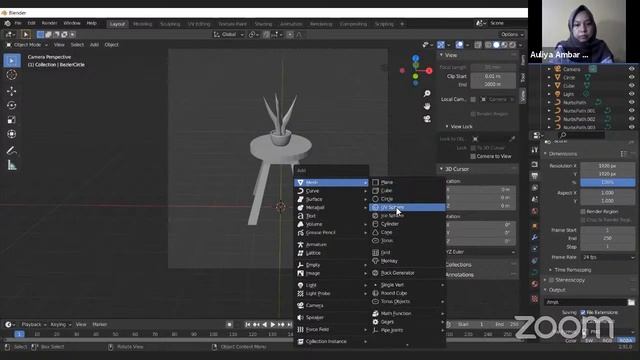Click the zoom viewport magnifier icon
The width and height of the screenshot is (640, 360).
tap(427, 93)
